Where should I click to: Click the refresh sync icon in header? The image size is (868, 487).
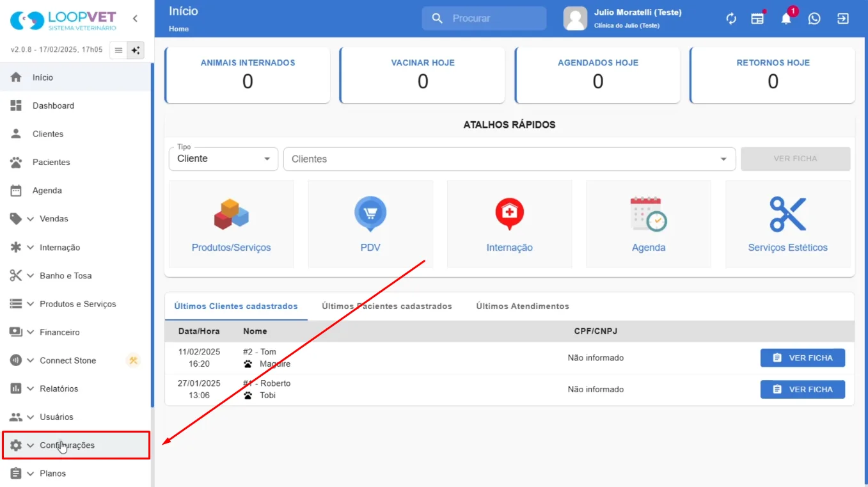click(x=731, y=19)
